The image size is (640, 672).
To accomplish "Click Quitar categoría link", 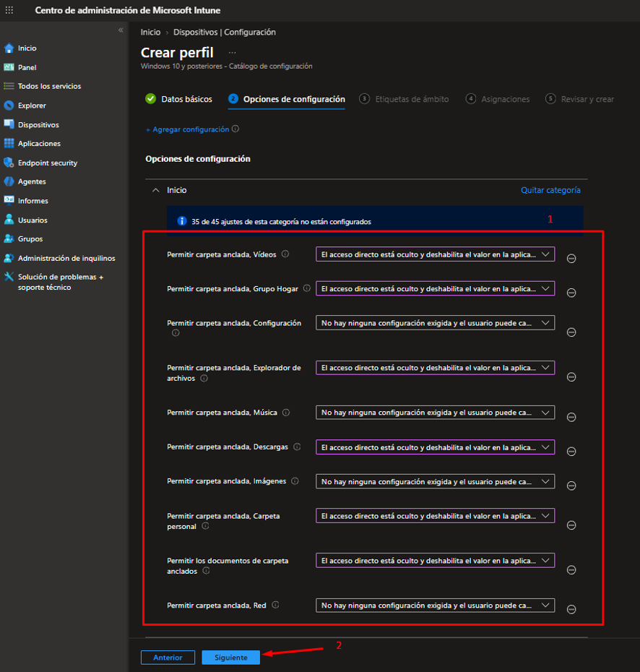I will (x=550, y=190).
